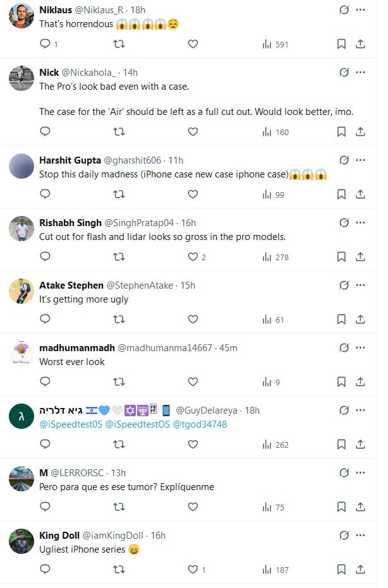Repost Nick's tweet about Pro cases
This screenshot has width=388, height=588.
point(118,132)
